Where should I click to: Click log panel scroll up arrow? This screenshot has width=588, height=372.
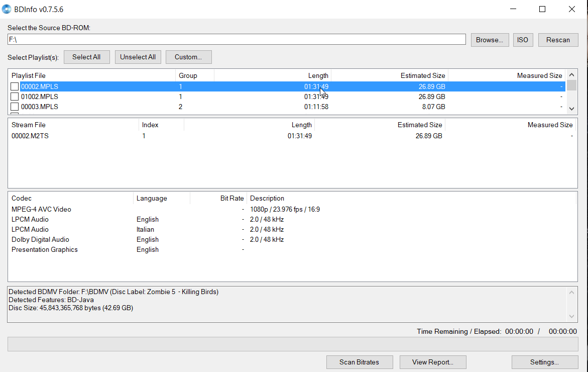click(x=571, y=293)
